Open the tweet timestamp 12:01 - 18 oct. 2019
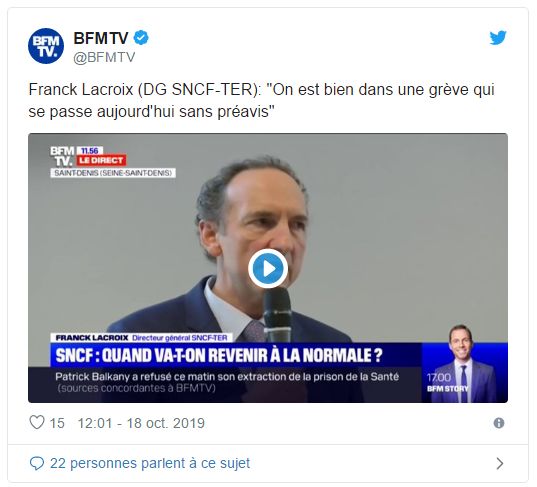The width and height of the screenshot is (537, 487). coord(141,423)
